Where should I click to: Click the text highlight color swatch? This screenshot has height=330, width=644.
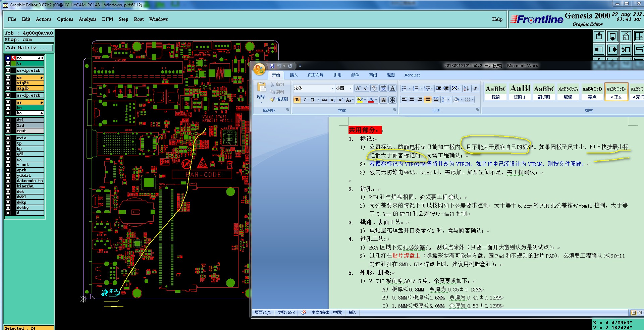point(360,100)
